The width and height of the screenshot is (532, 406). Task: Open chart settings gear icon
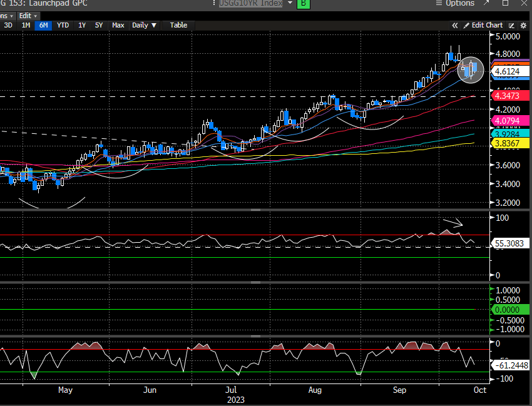click(x=522, y=25)
